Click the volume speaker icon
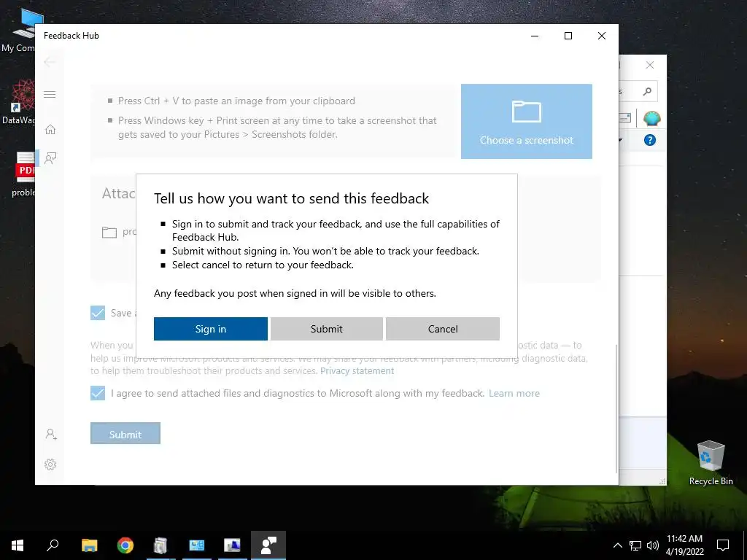747x560 pixels. 653,545
